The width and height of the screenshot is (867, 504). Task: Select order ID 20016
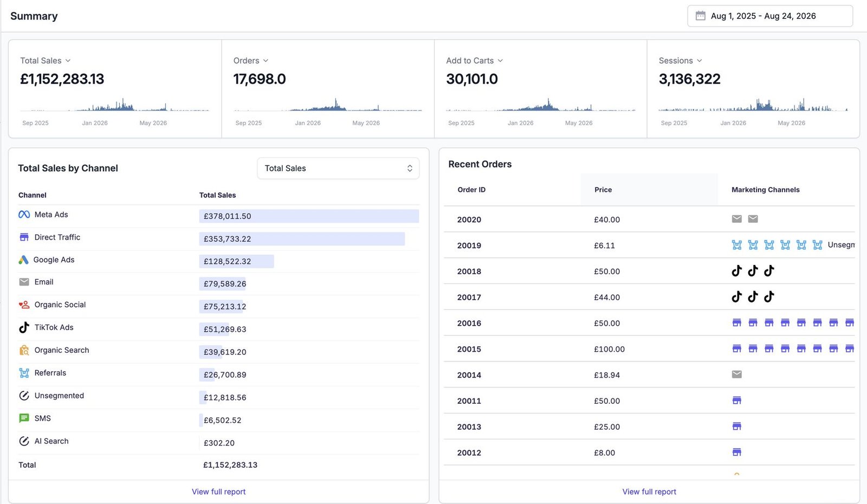click(x=469, y=323)
